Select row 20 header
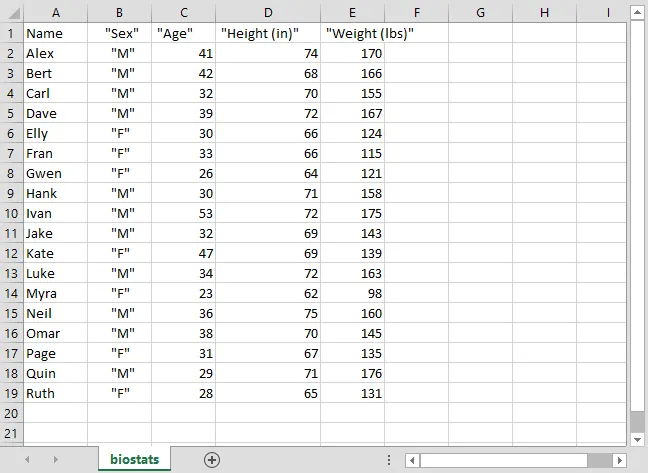This screenshot has height=473, width=648. pyautogui.click(x=11, y=413)
